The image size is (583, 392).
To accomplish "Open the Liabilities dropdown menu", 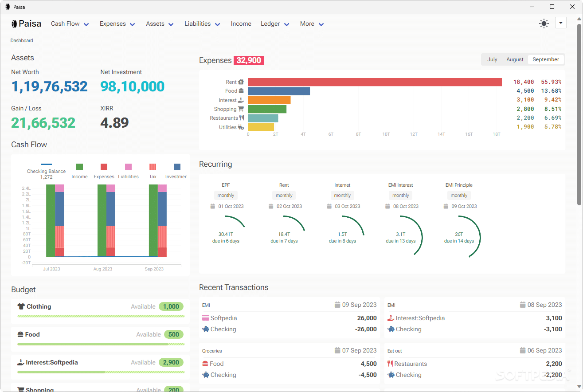I will coord(203,24).
